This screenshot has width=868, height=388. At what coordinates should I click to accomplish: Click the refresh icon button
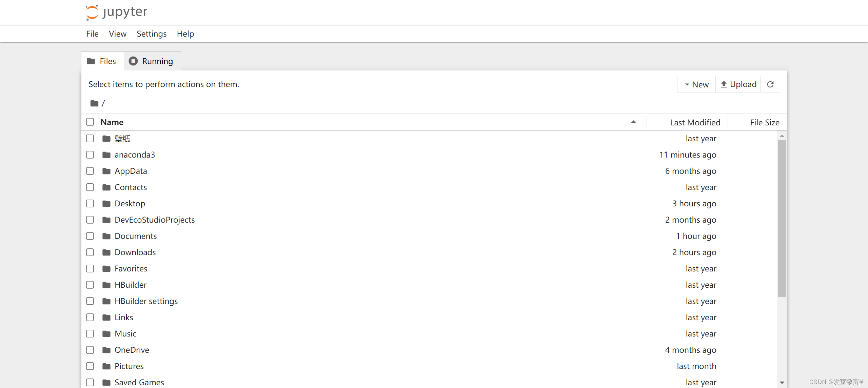point(771,84)
